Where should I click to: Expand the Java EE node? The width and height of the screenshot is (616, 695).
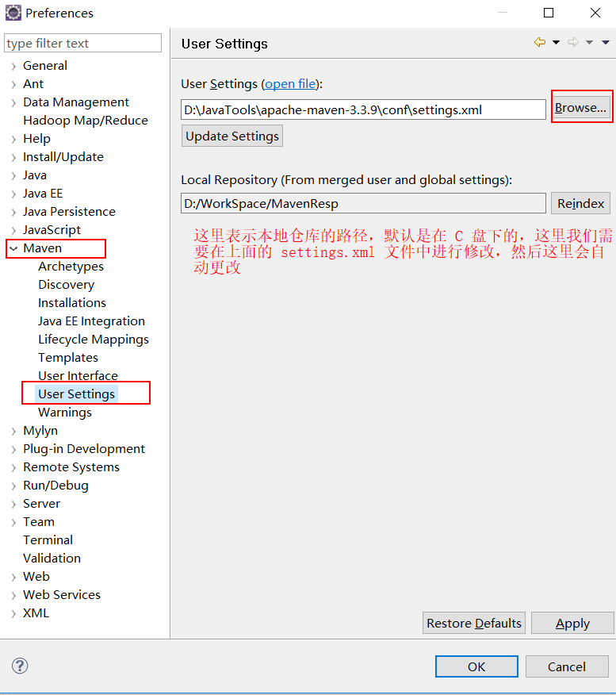point(13,194)
